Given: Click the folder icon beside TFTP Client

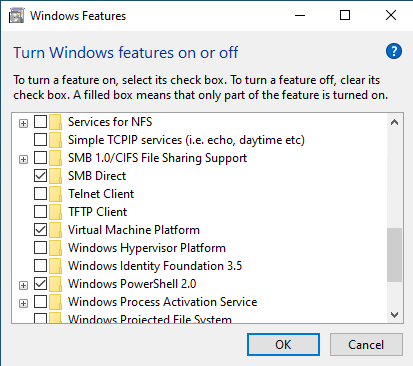Looking at the screenshot, I should (55, 212).
